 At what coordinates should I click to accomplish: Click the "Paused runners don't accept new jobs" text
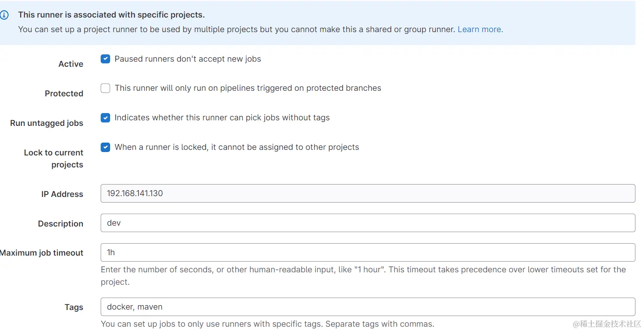[188, 59]
